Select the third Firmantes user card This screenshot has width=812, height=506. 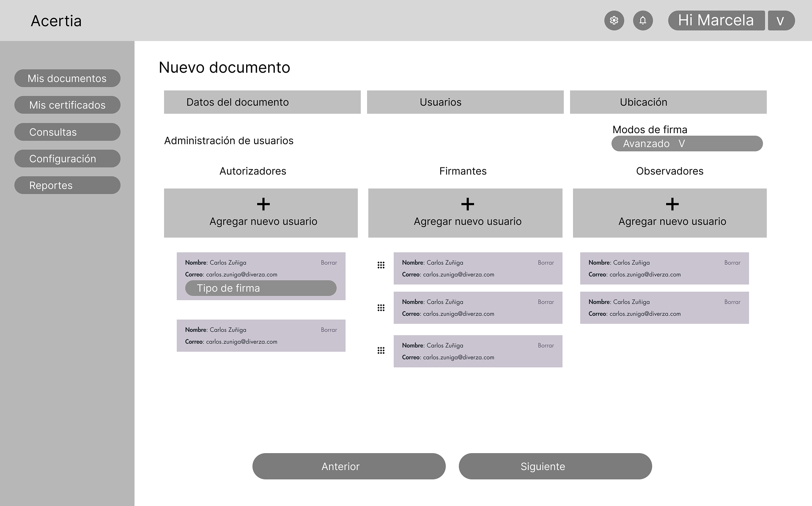[478, 351]
